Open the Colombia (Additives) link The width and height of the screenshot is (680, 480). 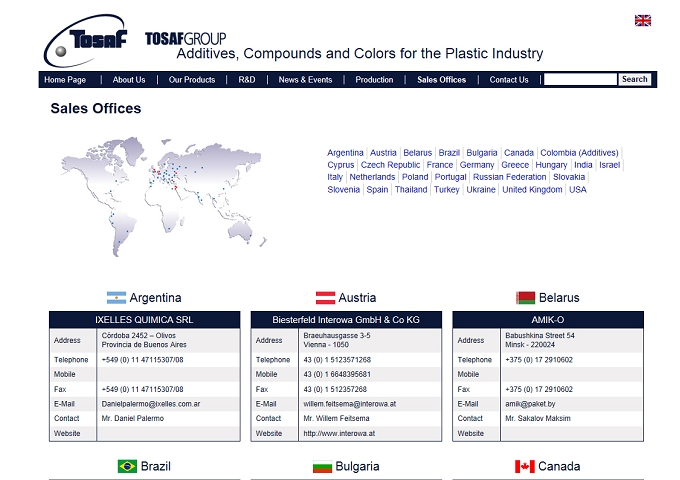pos(579,153)
